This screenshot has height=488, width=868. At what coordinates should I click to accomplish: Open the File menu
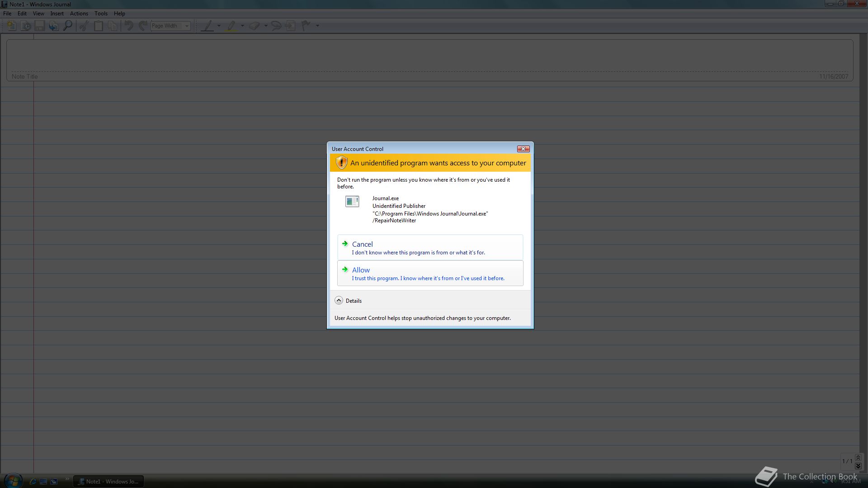[x=7, y=14]
